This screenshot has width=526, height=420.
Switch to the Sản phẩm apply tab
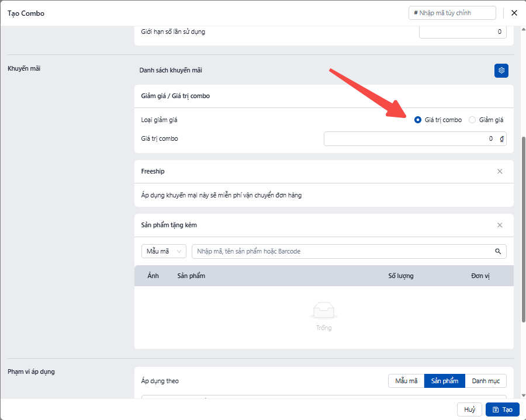tap(444, 381)
